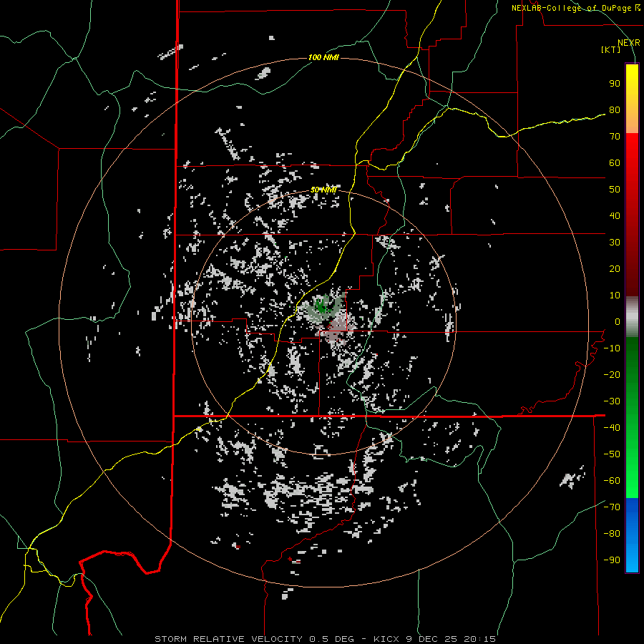Click the green inbound velocity cluster near radar center

tap(321, 306)
